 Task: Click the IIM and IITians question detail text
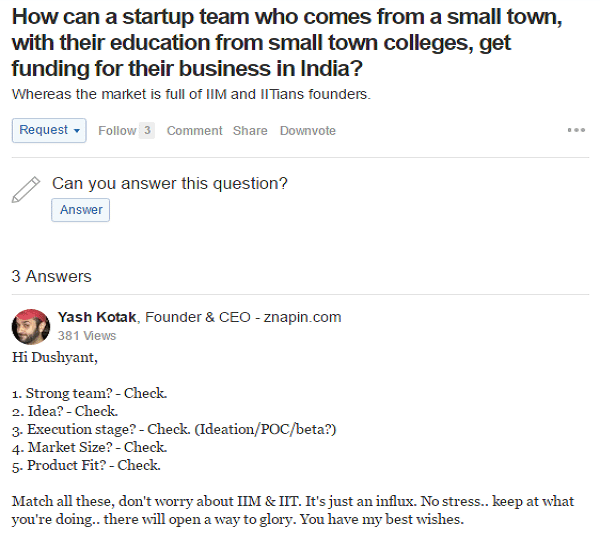pos(191,94)
